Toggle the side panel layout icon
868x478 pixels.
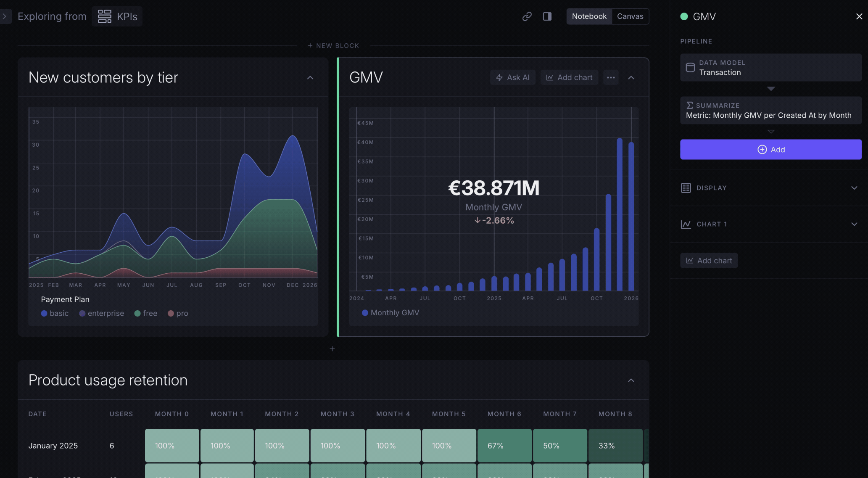click(x=547, y=16)
